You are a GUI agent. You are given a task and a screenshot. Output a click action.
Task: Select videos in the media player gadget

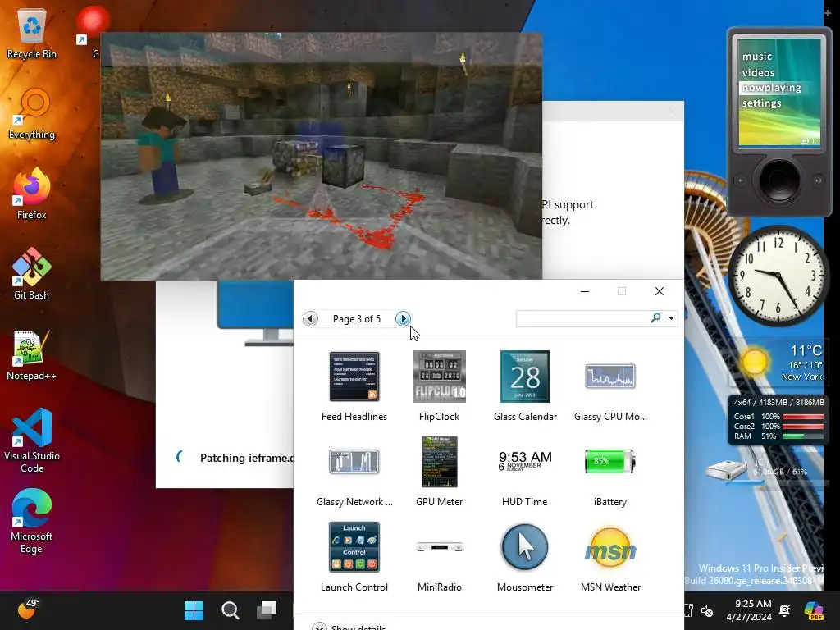758,72
